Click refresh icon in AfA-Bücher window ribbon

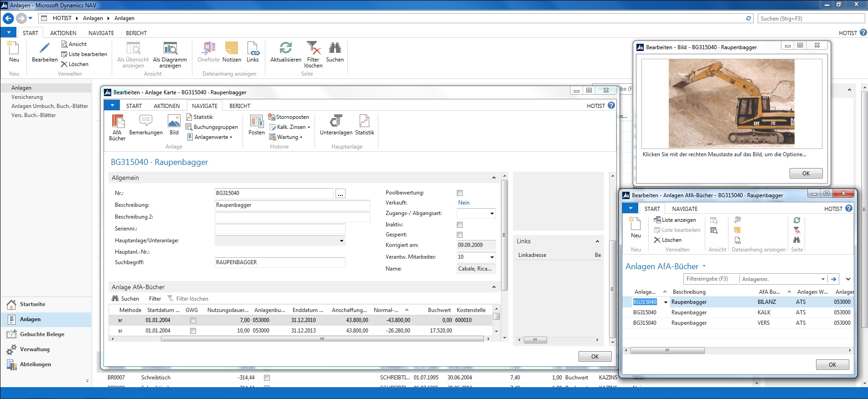point(797,220)
